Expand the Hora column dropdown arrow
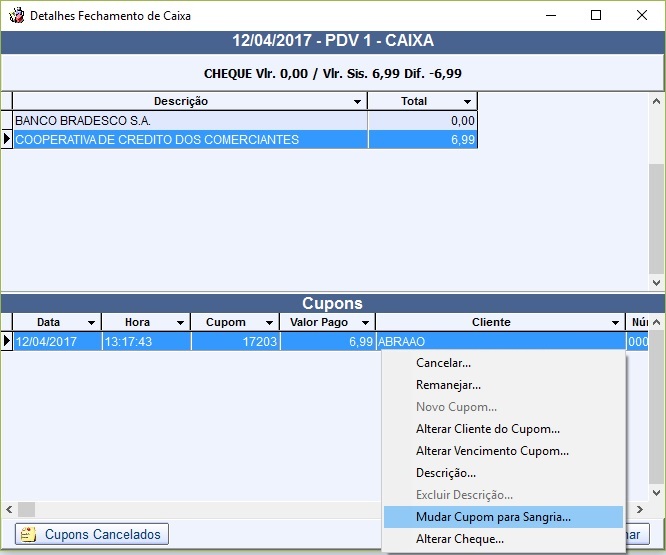This screenshot has width=666, height=555. click(x=180, y=323)
